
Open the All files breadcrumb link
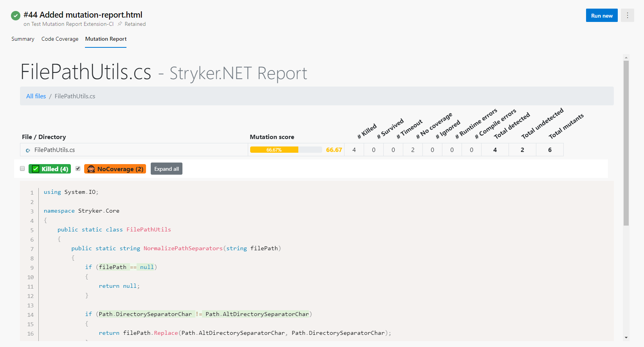[x=36, y=96]
